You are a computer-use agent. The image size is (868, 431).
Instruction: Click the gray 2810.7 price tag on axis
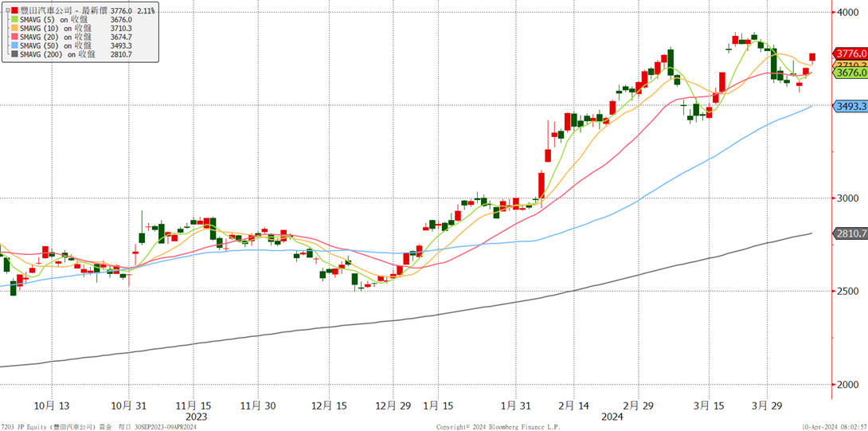tap(850, 233)
